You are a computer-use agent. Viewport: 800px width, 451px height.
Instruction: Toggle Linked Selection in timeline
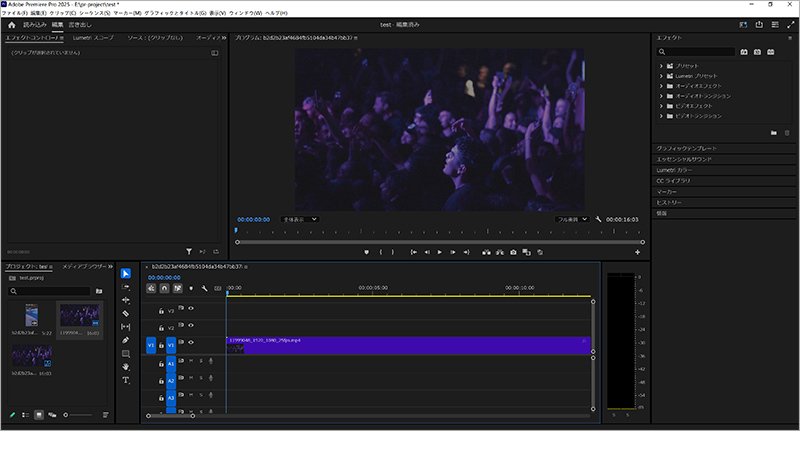coord(177,288)
